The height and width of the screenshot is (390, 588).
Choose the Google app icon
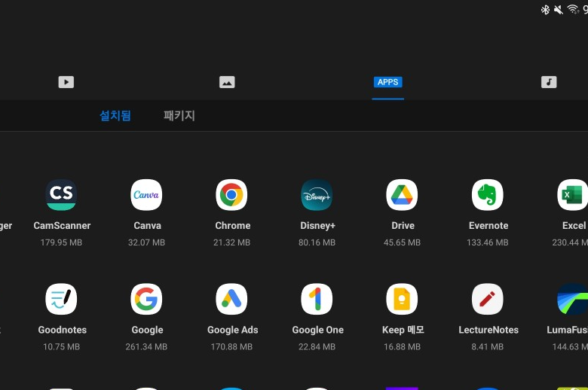point(146,299)
